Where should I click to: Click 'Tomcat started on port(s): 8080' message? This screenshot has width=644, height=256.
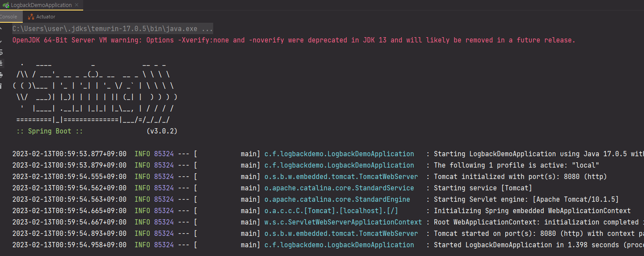tap(538, 234)
